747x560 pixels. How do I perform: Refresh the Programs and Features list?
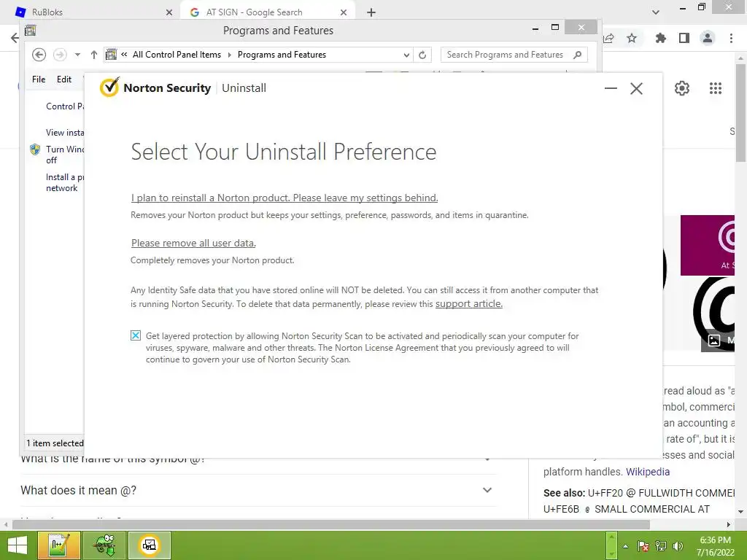click(x=422, y=55)
